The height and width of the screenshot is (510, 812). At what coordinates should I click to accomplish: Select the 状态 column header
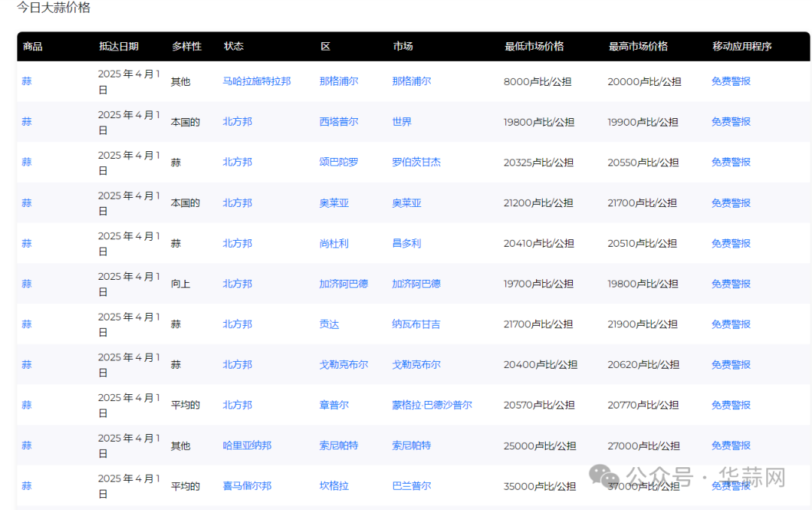click(234, 47)
